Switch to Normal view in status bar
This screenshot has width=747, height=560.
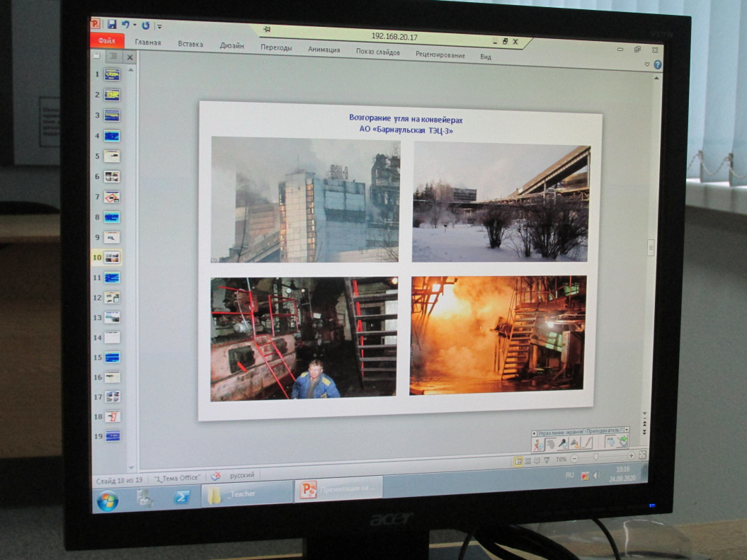(x=518, y=461)
